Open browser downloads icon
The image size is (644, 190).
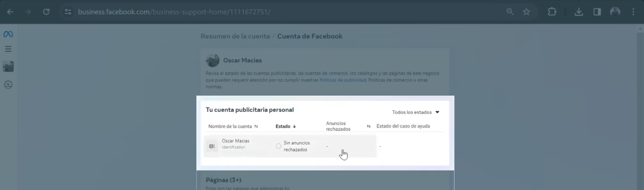[x=579, y=12]
